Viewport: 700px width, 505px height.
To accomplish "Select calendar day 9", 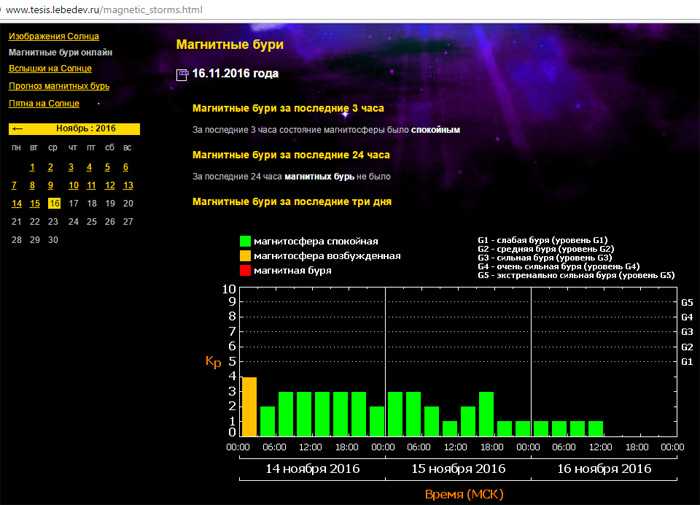I will click(50, 185).
